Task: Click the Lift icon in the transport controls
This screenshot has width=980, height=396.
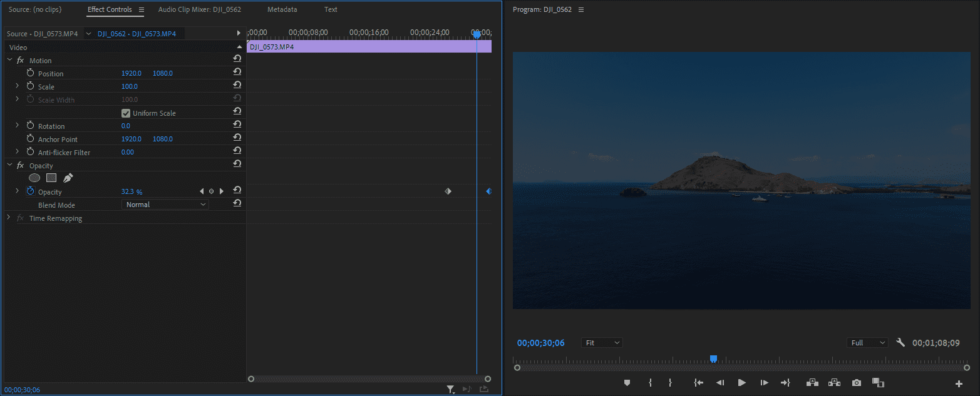Action: point(812,382)
